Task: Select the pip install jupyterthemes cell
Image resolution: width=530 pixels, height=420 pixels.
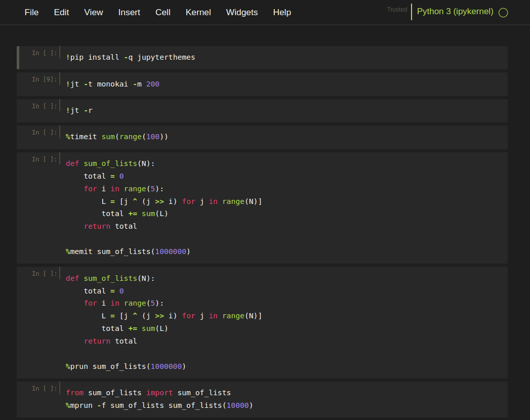Action: tap(131, 57)
